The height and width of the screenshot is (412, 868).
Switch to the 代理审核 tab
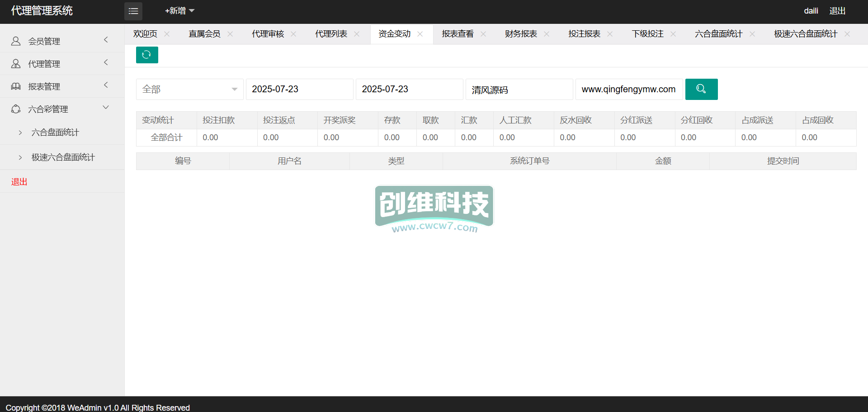click(x=268, y=34)
